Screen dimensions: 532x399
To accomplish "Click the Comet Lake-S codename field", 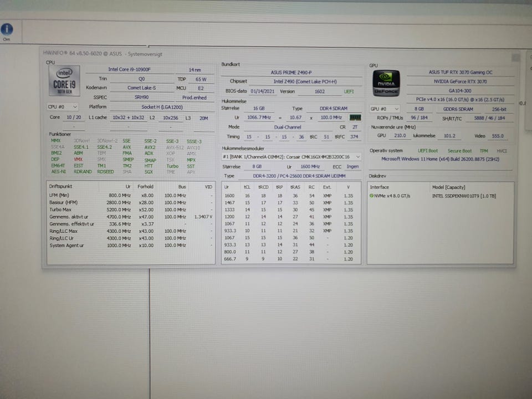I will point(142,88).
